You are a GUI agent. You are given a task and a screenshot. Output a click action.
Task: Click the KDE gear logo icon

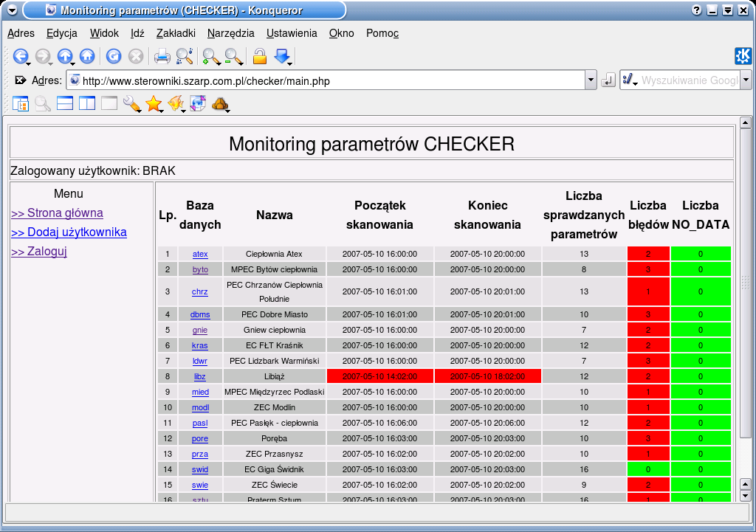[743, 56]
